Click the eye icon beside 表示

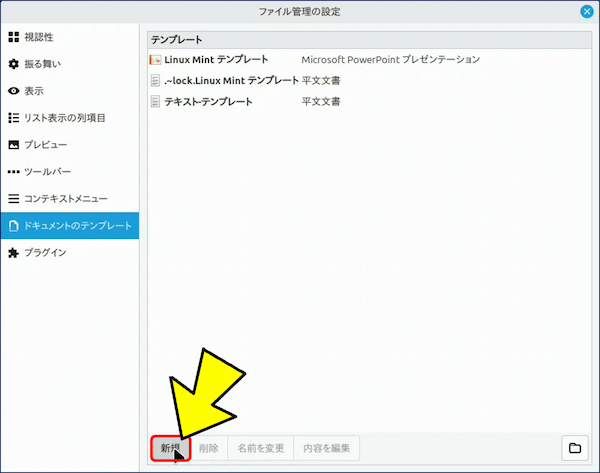click(14, 91)
